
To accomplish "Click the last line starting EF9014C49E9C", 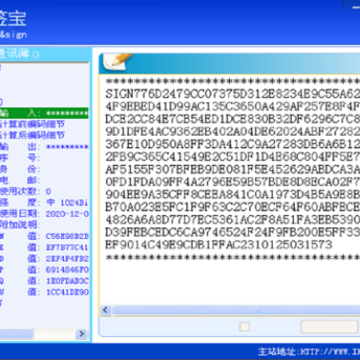I will coord(219,245).
